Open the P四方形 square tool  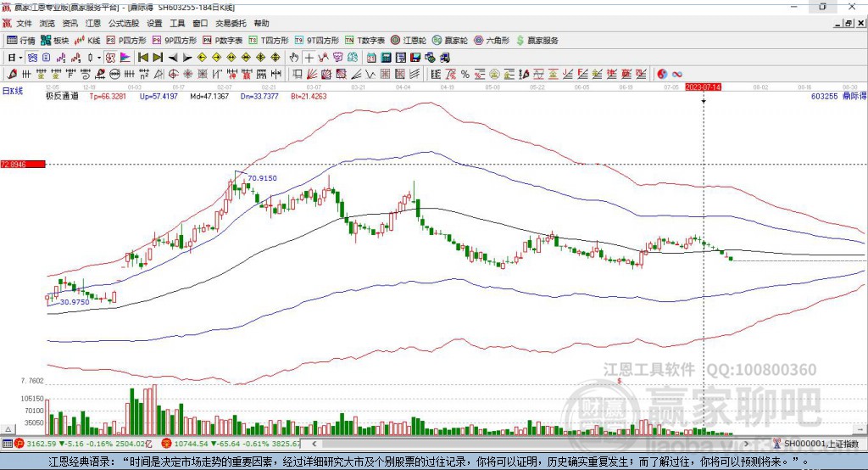click(x=127, y=41)
